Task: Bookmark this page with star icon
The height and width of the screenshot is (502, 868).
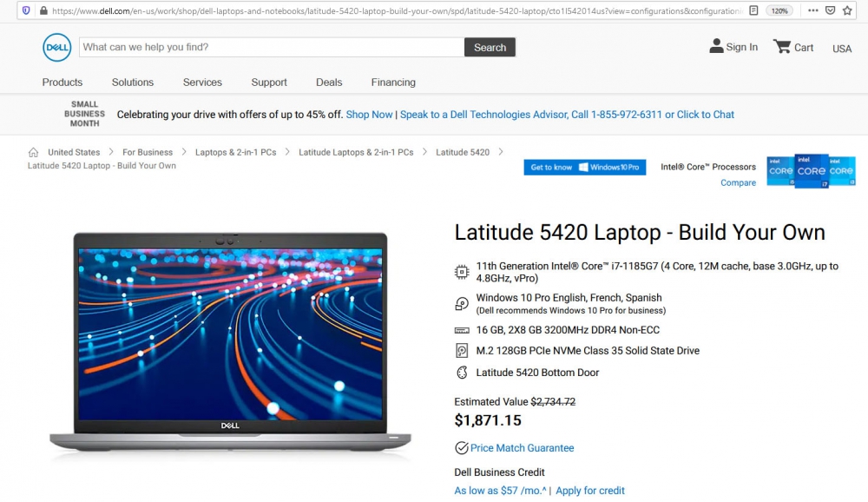Action: (x=847, y=10)
